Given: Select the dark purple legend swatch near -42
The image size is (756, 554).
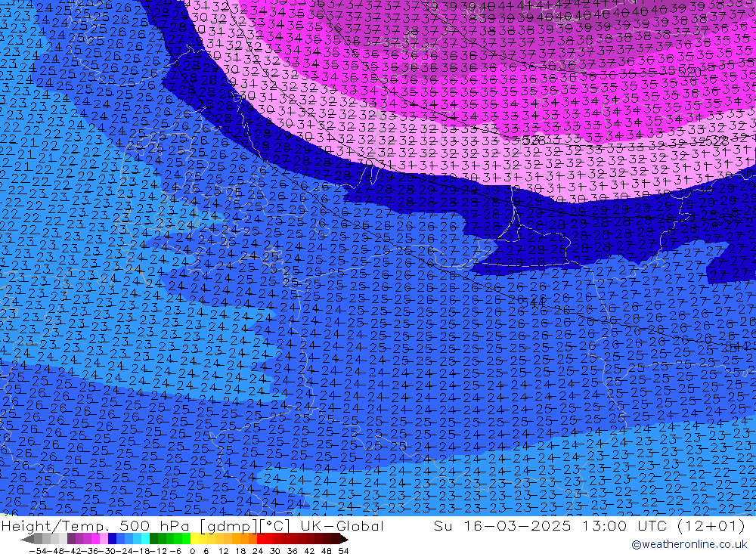Looking at the screenshot, I should click(71, 539).
